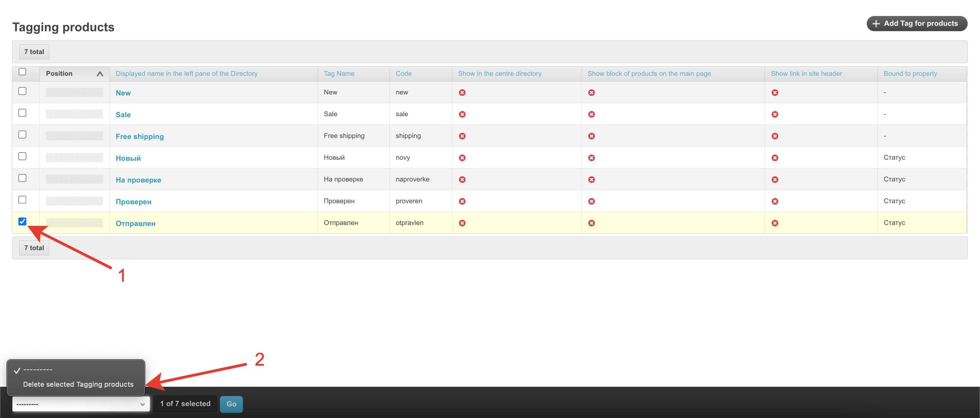This screenshot has height=418, width=980.
Task: Tick the select-all checkbox in the table header
Action: coord(22,72)
